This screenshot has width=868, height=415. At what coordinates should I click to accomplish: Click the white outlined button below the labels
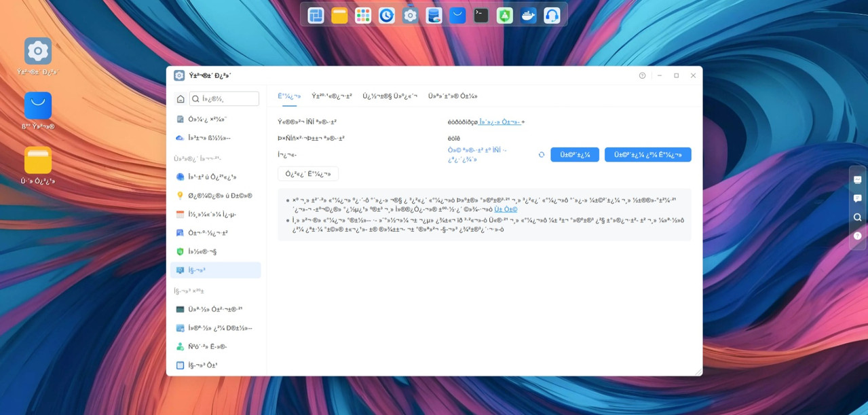click(308, 174)
